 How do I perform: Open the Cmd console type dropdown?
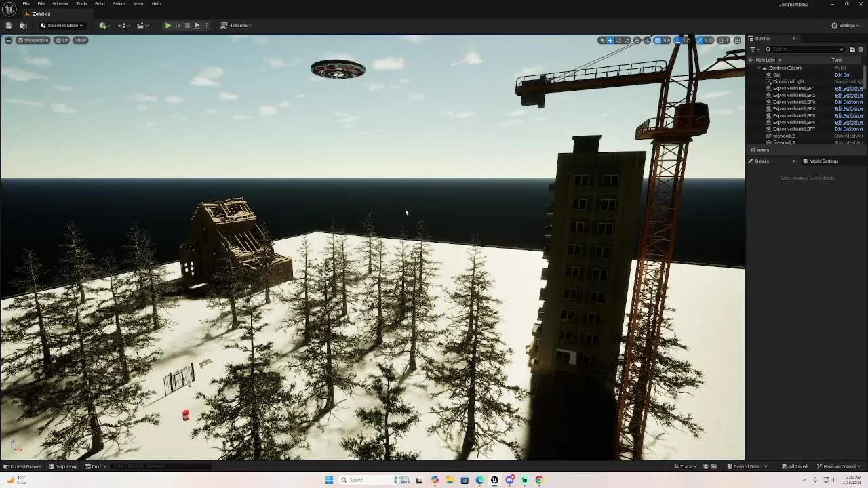click(96, 466)
